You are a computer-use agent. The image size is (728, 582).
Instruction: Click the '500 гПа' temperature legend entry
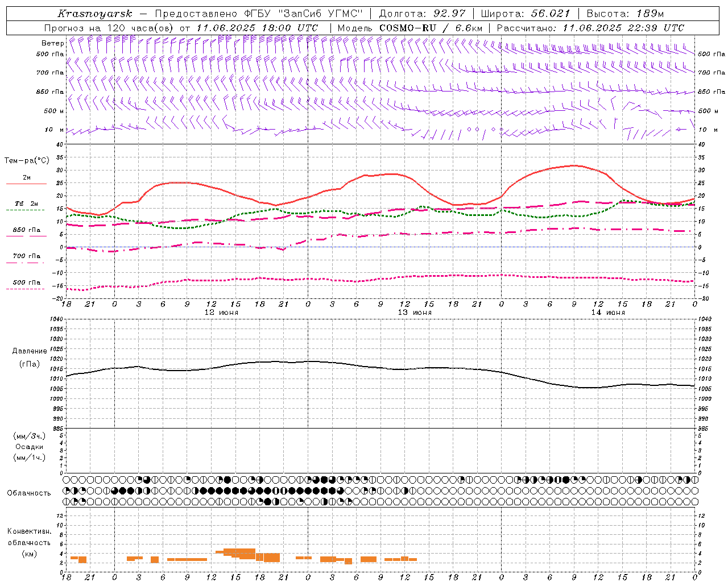pos(27,282)
